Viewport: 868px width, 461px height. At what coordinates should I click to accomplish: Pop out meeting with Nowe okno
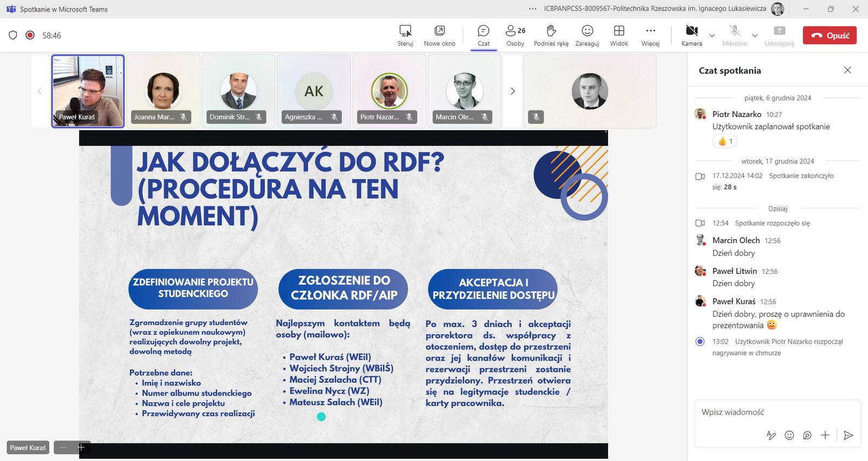[x=439, y=35]
